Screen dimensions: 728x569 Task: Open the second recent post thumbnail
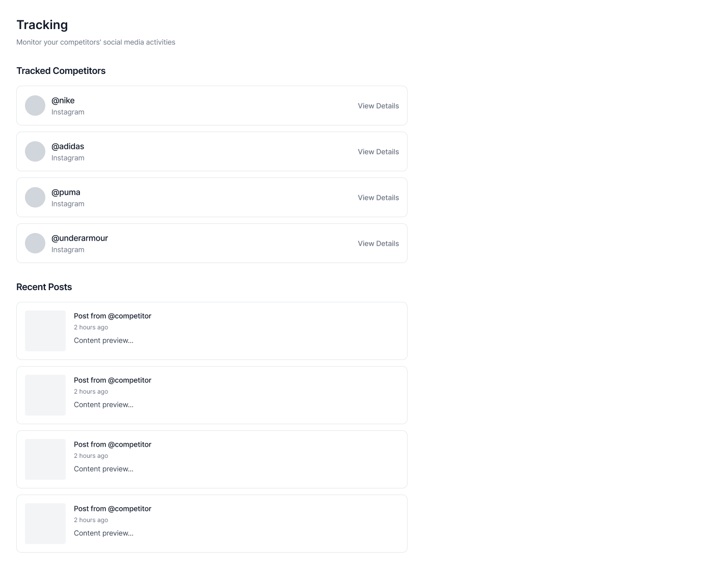[45, 395]
